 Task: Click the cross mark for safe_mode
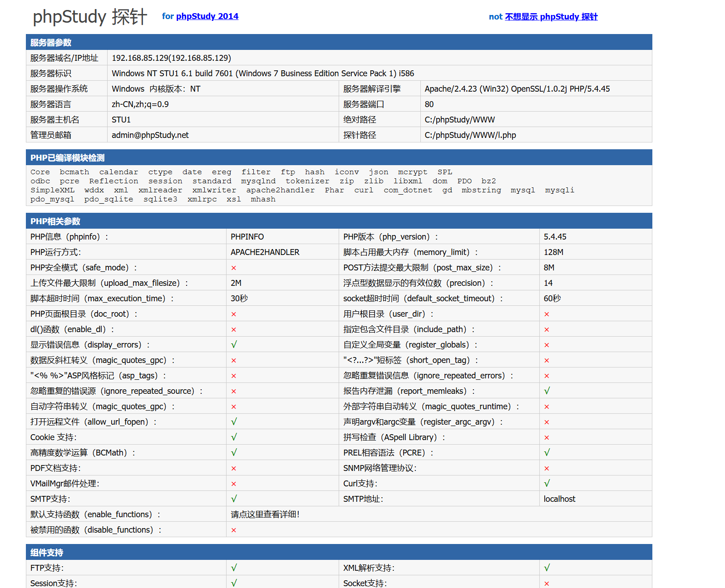(x=234, y=268)
